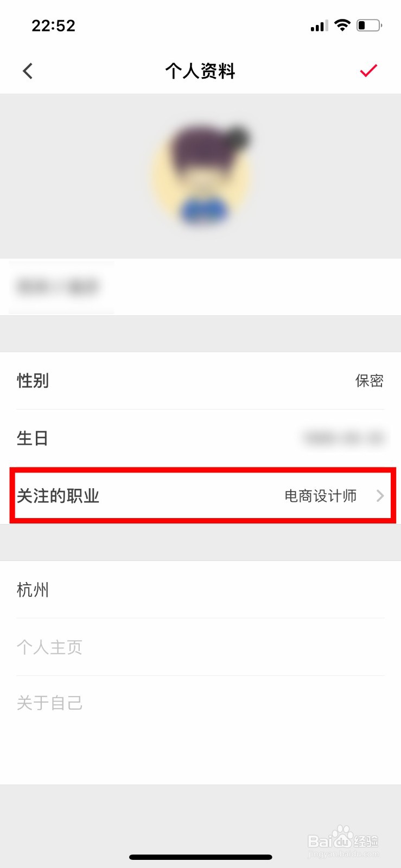The width and height of the screenshot is (401, 868).
Task: Open the 关注的职业 label
Action: [58, 496]
